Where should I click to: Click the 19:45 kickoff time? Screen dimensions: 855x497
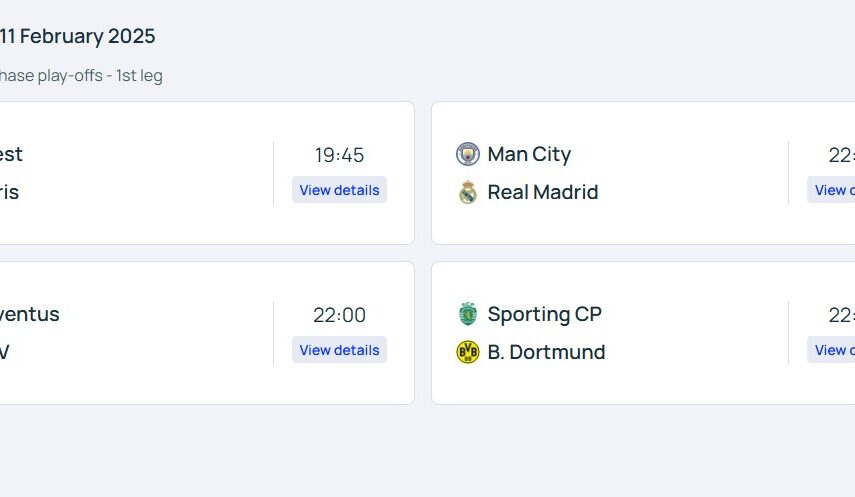(x=339, y=155)
